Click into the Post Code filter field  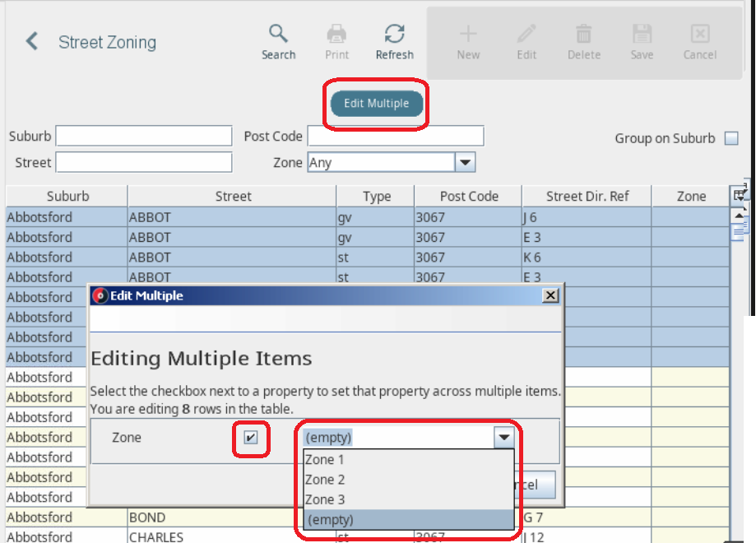(x=396, y=136)
